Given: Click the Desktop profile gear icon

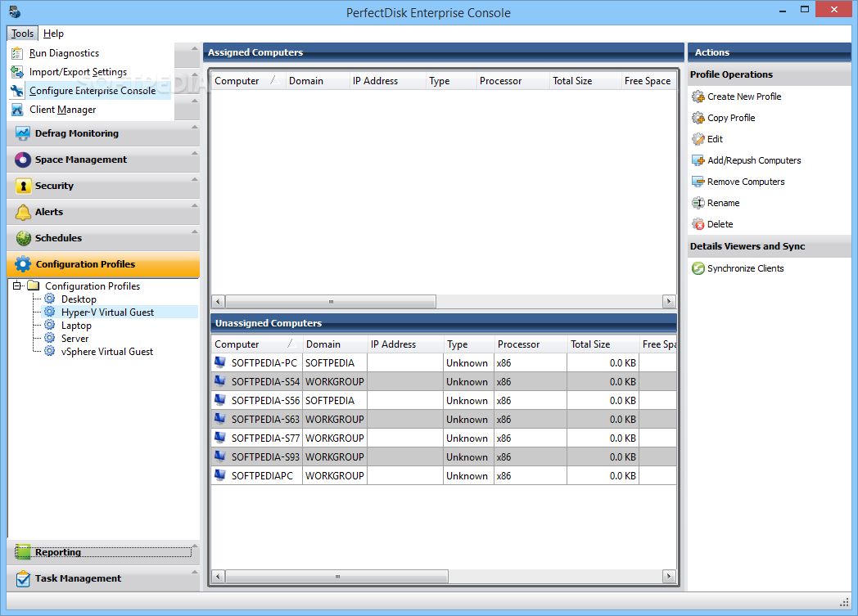Looking at the screenshot, I should 50,299.
